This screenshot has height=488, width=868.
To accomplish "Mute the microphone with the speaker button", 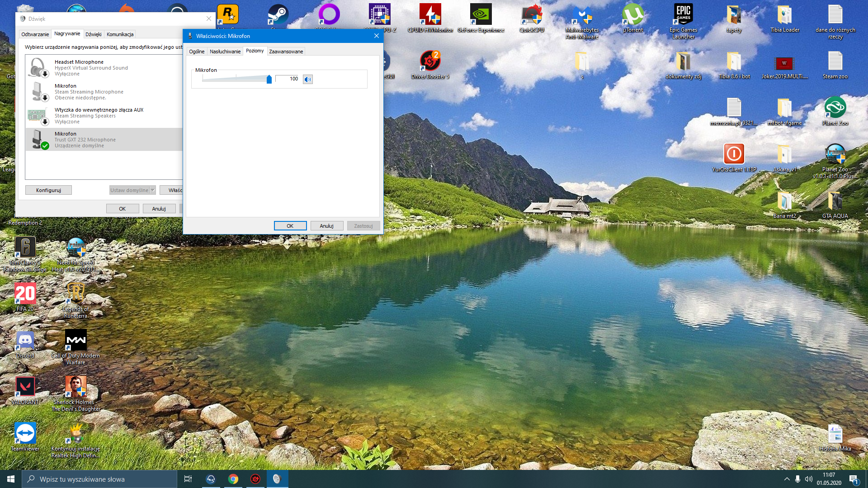I will click(308, 80).
